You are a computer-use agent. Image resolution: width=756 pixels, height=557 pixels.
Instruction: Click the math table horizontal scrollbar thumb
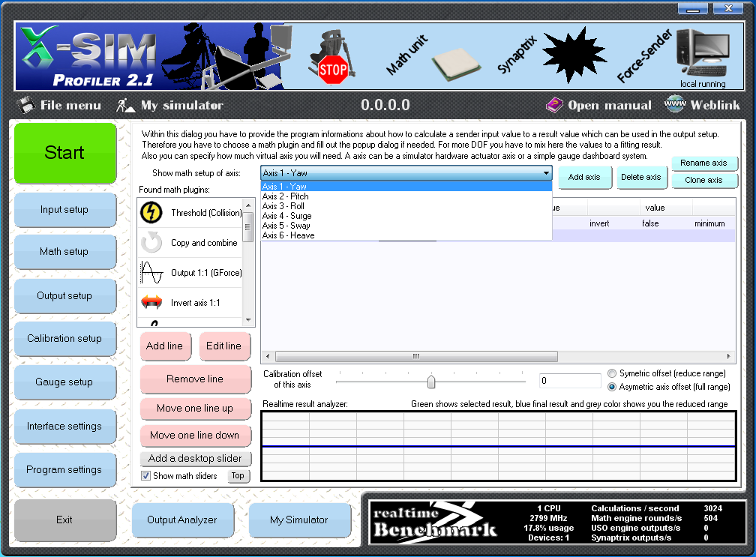(x=416, y=357)
